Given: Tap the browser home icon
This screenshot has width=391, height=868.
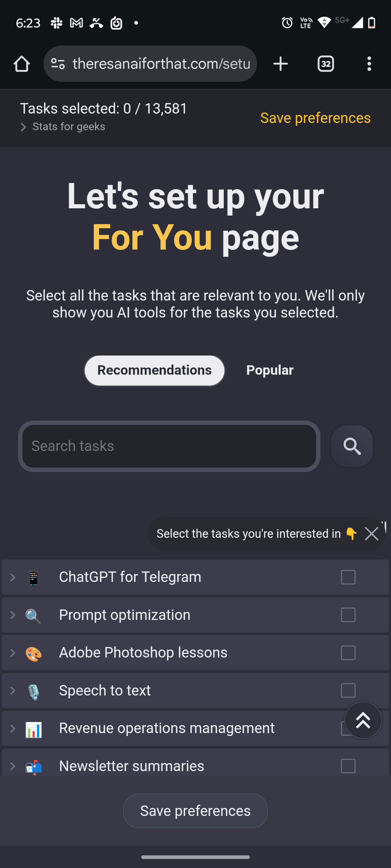Looking at the screenshot, I should pos(22,64).
